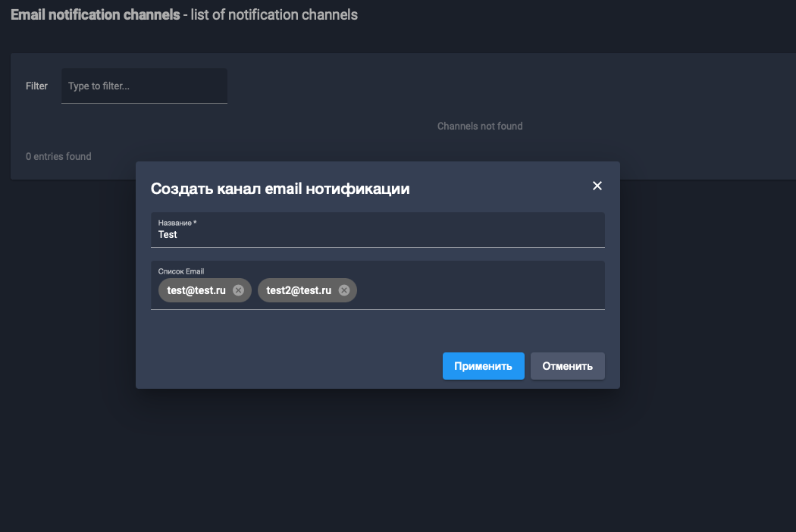
Task: Click the 'Название *' field label
Action: pyautogui.click(x=175, y=223)
